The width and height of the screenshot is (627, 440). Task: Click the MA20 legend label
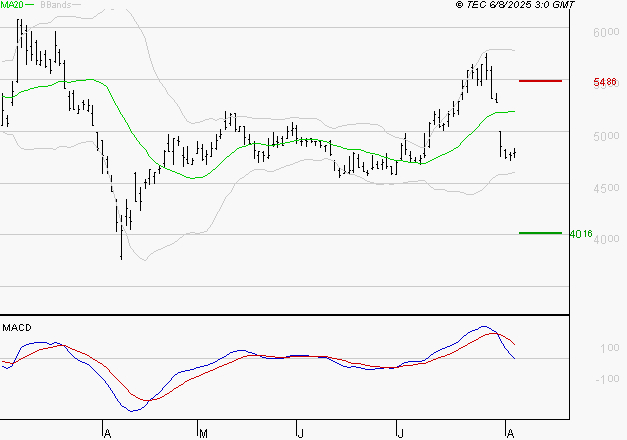pyautogui.click(x=12, y=4)
